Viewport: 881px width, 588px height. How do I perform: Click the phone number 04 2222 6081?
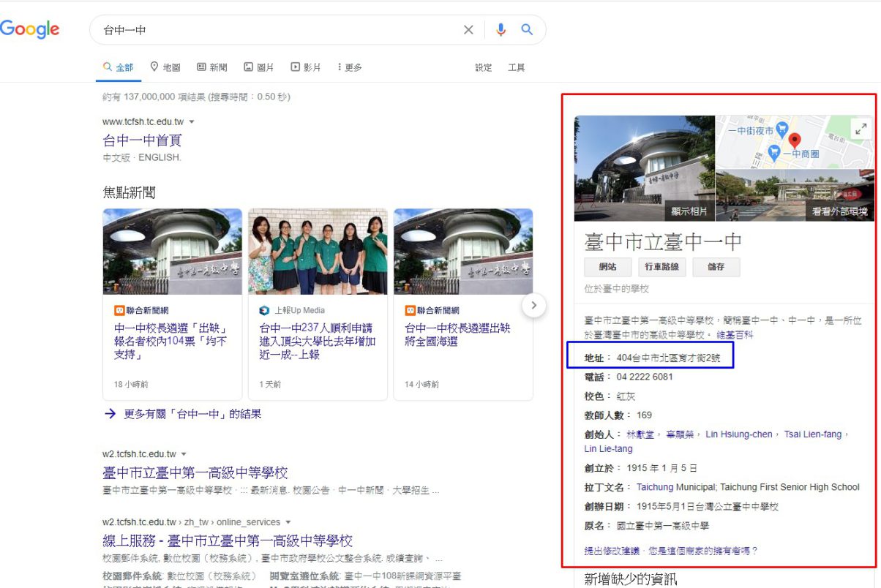pos(645,377)
